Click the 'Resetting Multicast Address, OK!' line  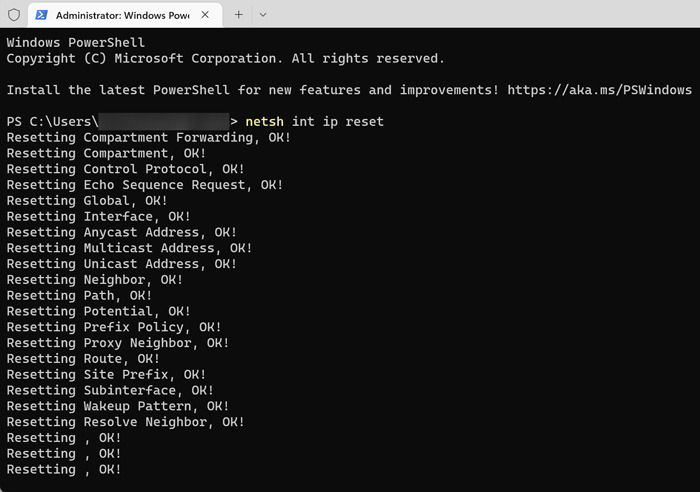click(129, 248)
